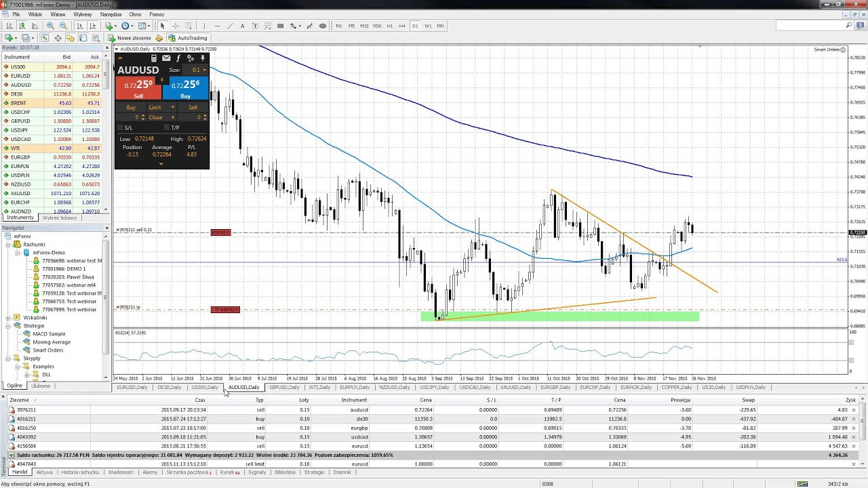Click the 'f' function icon in trade panel
868x488 pixels.
pos(178,59)
